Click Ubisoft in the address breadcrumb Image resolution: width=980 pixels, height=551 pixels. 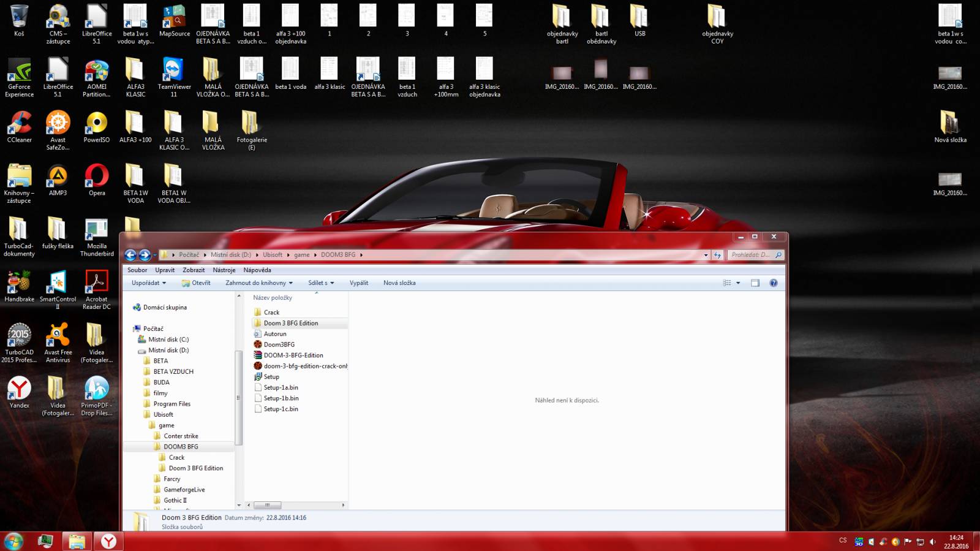pos(273,255)
